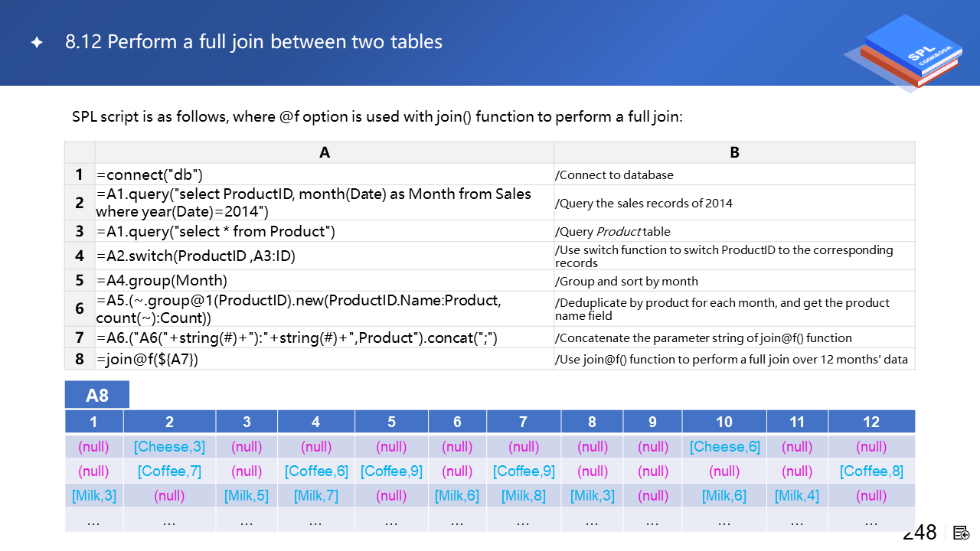Click the [Coffee,8] result cell

871,471
